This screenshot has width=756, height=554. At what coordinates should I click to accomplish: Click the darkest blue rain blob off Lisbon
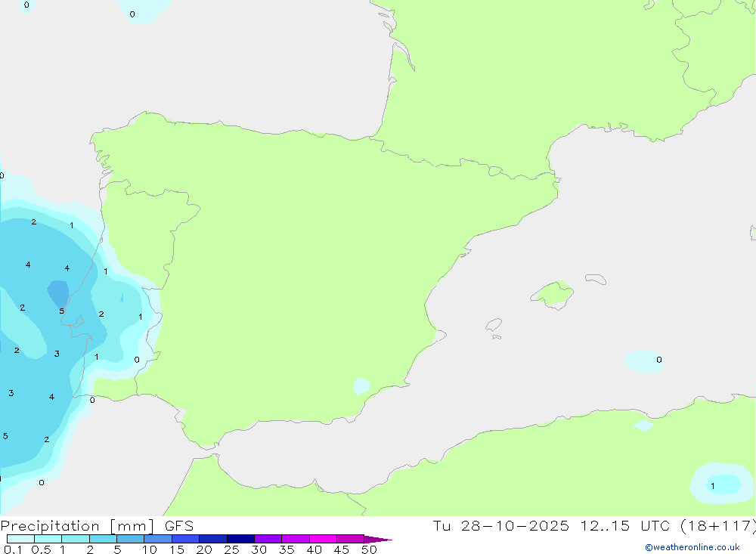[58, 293]
